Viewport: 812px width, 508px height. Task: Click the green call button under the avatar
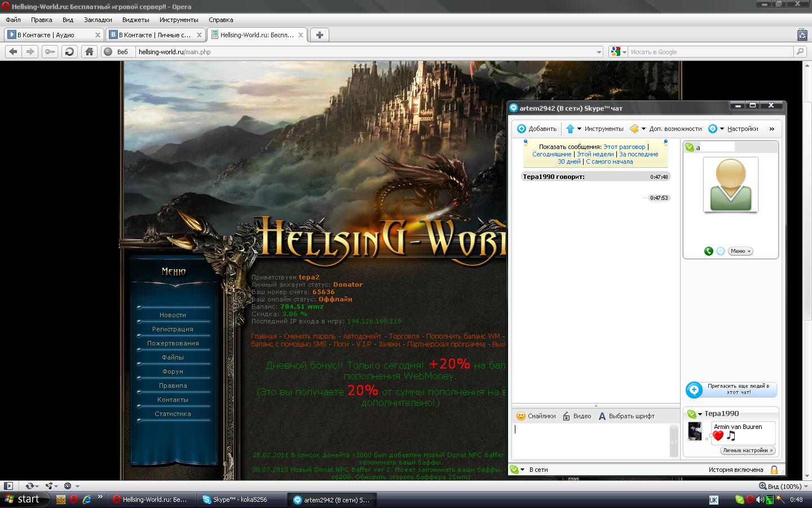(x=709, y=251)
